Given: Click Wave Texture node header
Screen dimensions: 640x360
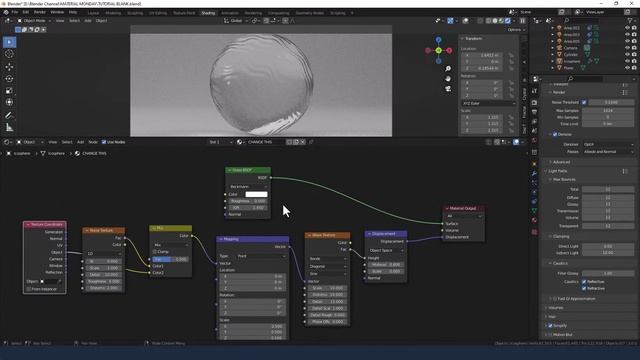Looking at the screenshot, I should [x=327, y=235].
